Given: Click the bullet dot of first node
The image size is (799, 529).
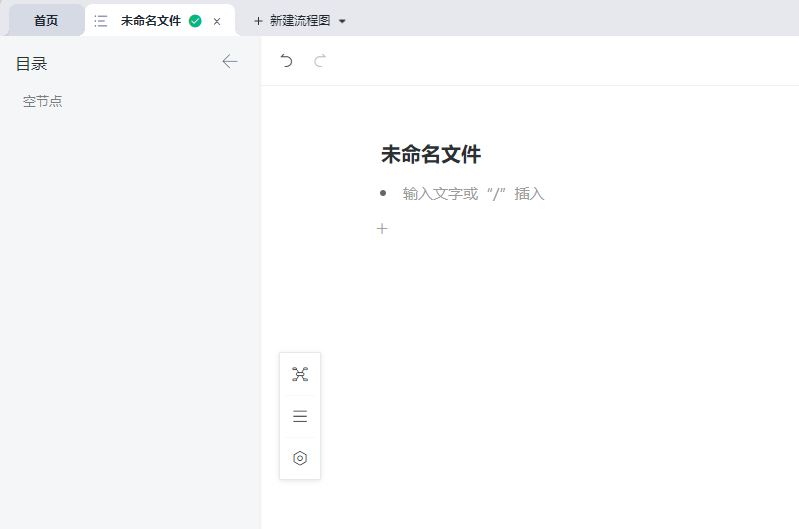Looking at the screenshot, I should (383, 193).
